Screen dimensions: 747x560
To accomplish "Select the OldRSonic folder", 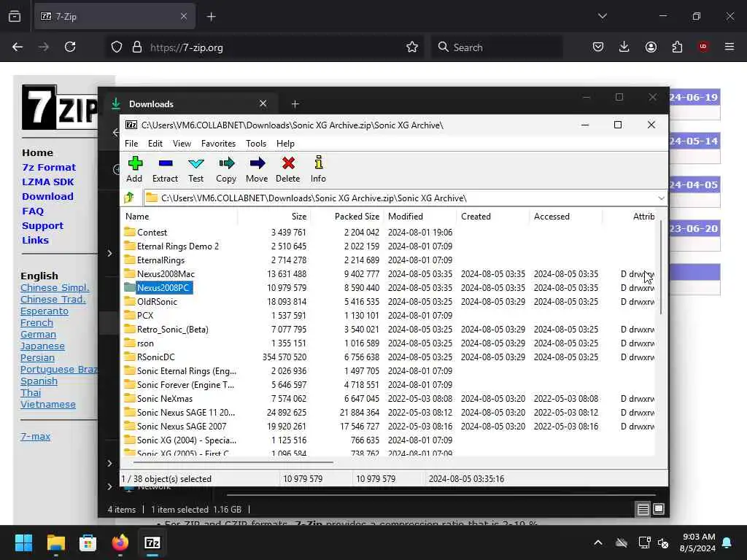I will 157,301.
